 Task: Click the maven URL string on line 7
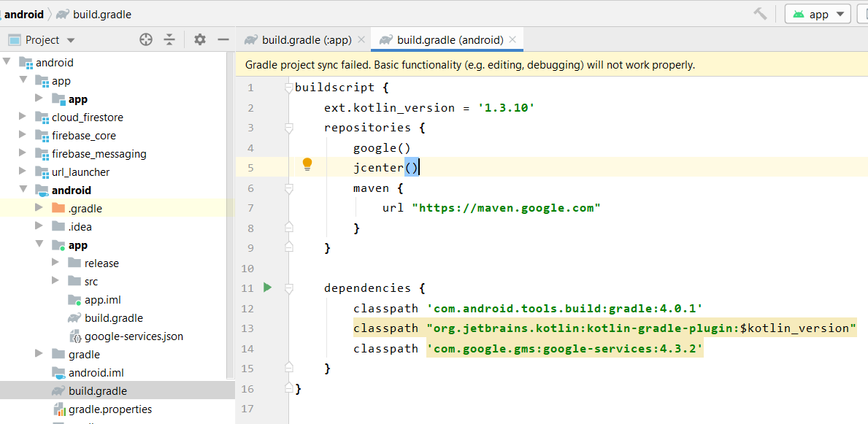[x=506, y=208]
